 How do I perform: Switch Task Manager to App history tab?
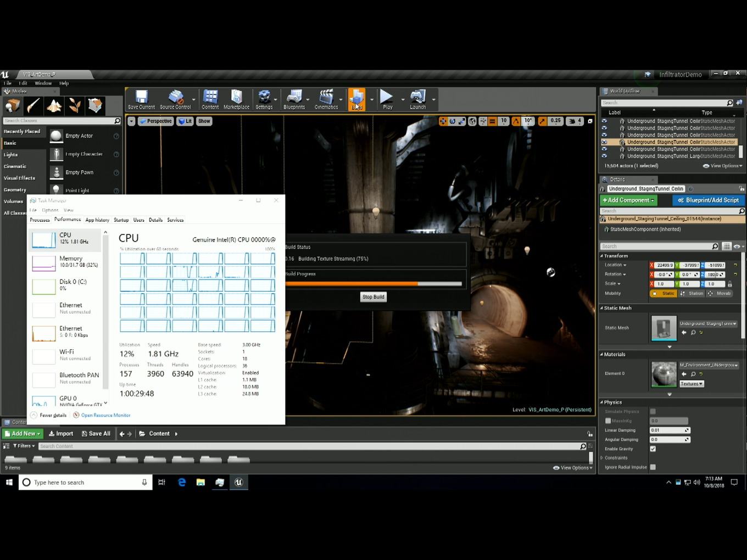click(x=97, y=220)
